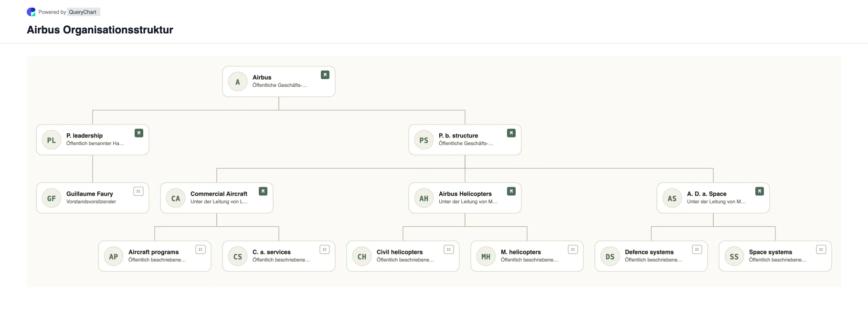
Task: Select the PL avatar circle
Action: point(52,140)
